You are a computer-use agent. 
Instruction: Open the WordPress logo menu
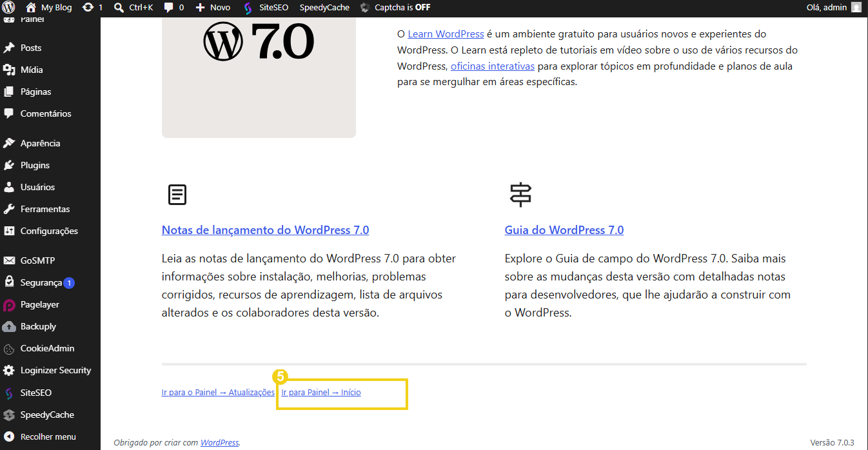tap(8, 8)
